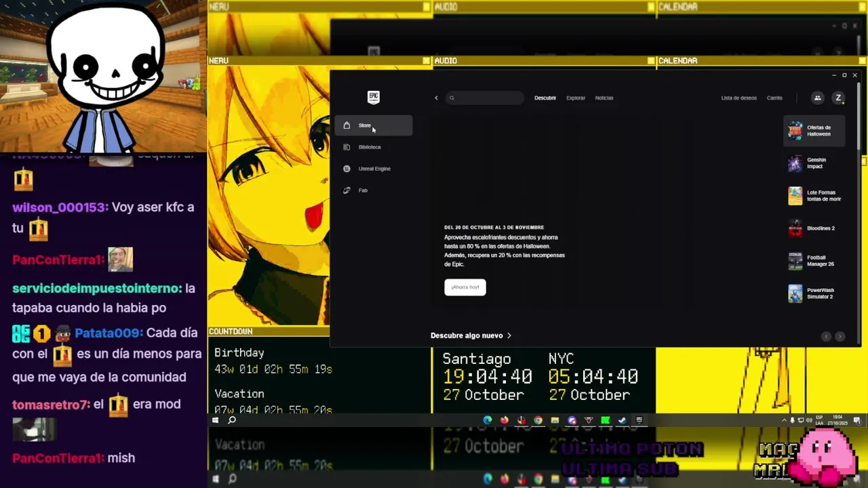
Task: Select Football Manager 26 carousel item
Action: click(814, 261)
